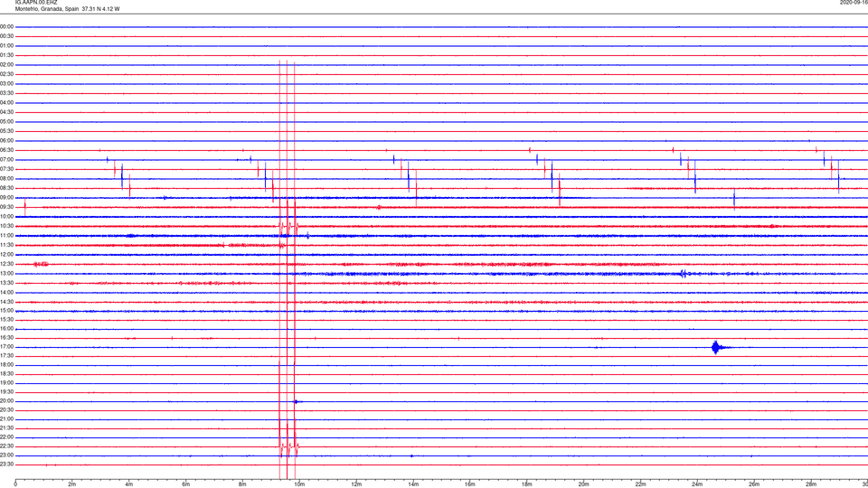Screen dimensions: 868x488
Task: Click the '11:00' trace time label
Action: pyautogui.click(x=6, y=236)
